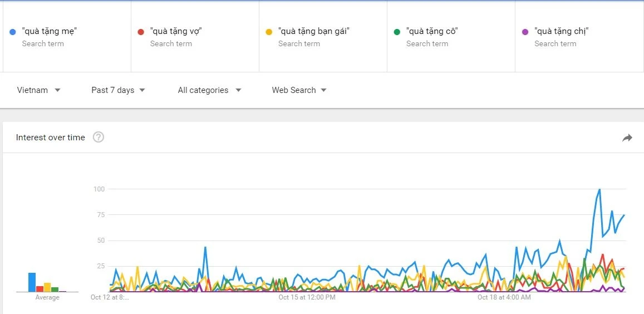644x314 pixels.
Task: Select the "quà tặng chị" search term
Action: coord(561,31)
